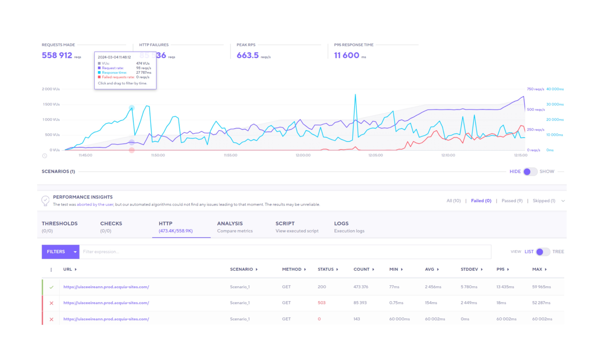This screenshot has width=607, height=364.
Task: Open the THRESHOLDS tab
Action: (x=59, y=227)
